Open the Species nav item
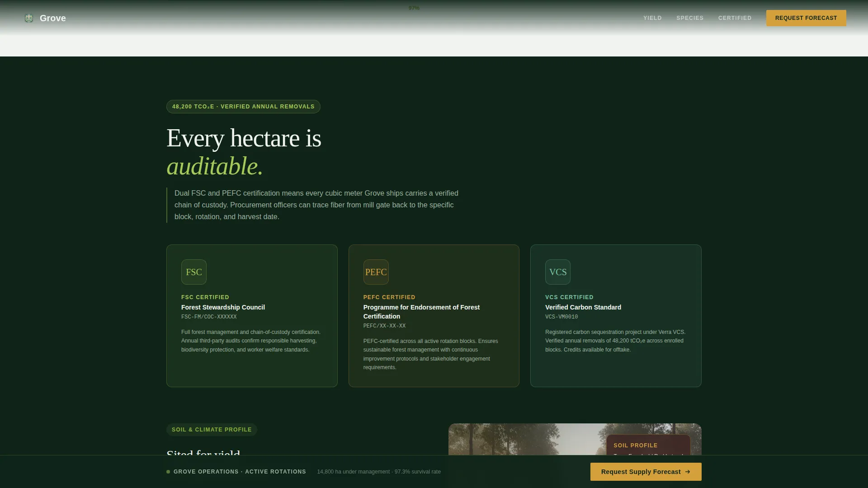This screenshot has width=868, height=488. tap(690, 18)
